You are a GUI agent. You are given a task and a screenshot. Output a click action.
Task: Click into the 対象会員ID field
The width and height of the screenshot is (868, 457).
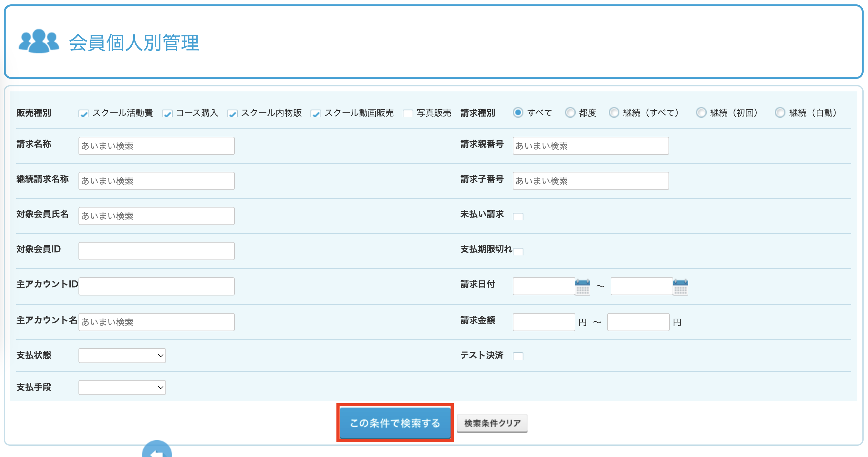pyautogui.click(x=156, y=251)
